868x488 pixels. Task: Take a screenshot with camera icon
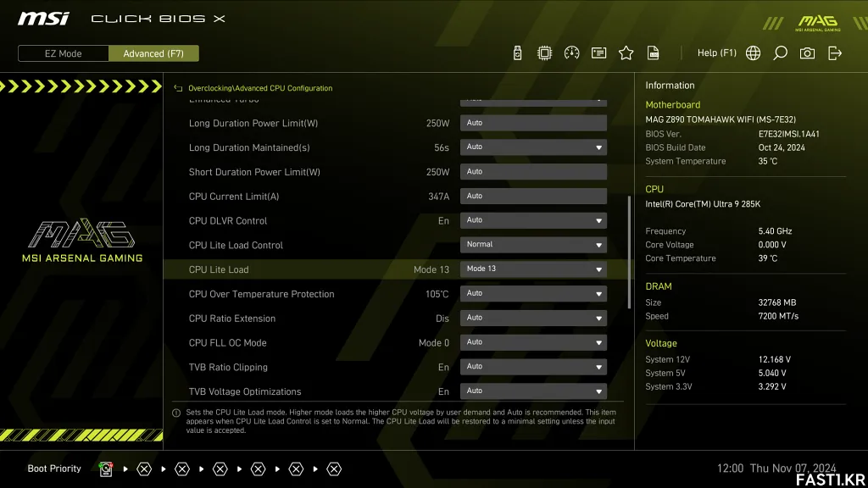[x=807, y=53]
